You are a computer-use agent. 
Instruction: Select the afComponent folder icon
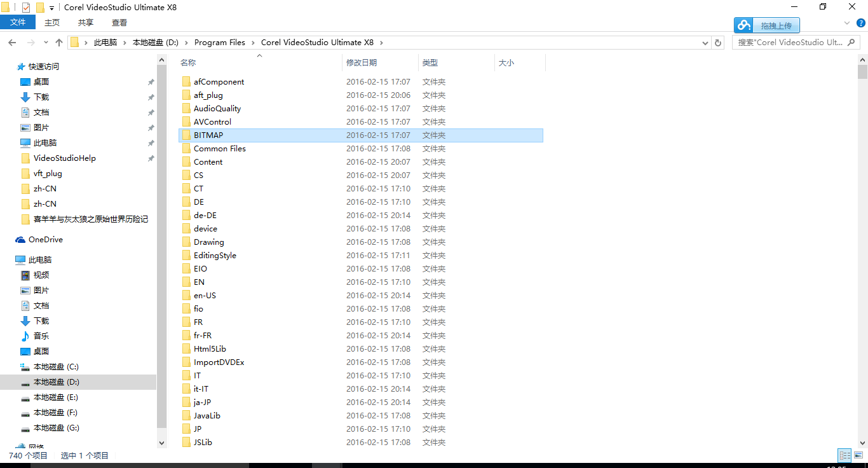(186, 81)
